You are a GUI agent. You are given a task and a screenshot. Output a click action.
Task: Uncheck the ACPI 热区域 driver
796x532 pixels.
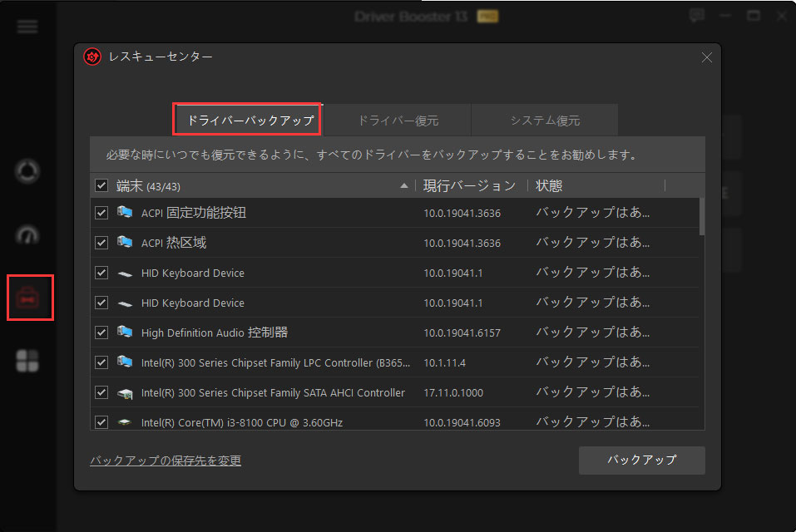(x=101, y=243)
